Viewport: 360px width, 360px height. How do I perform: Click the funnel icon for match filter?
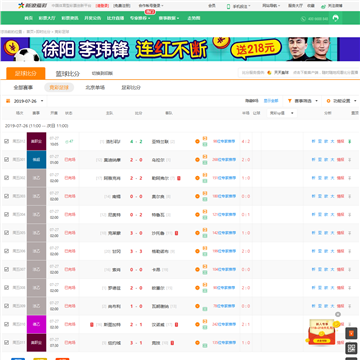click(x=290, y=101)
